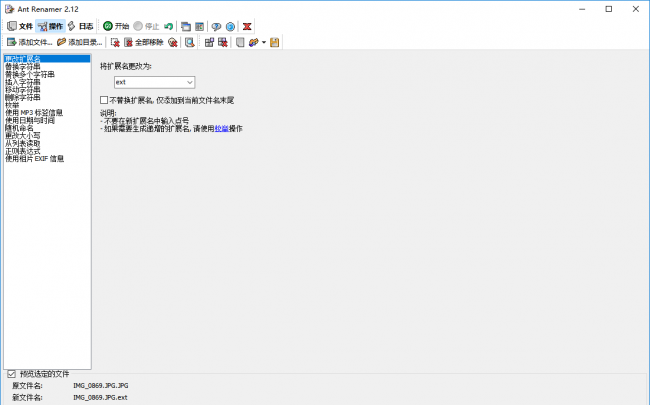Click the grid icon with red X
The image size is (650, 405).
point(223,42)
